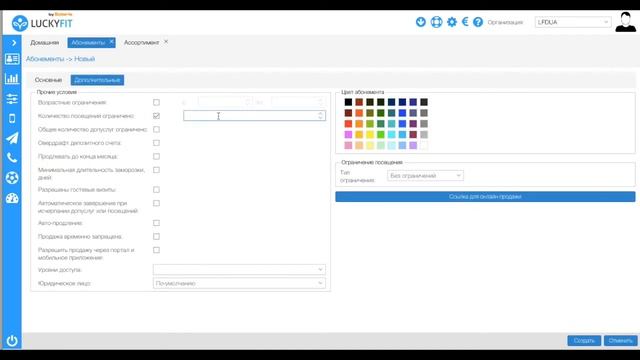Open the Юридическое лицо dropdown
This screenshot has width=640, height=360.
239,283
